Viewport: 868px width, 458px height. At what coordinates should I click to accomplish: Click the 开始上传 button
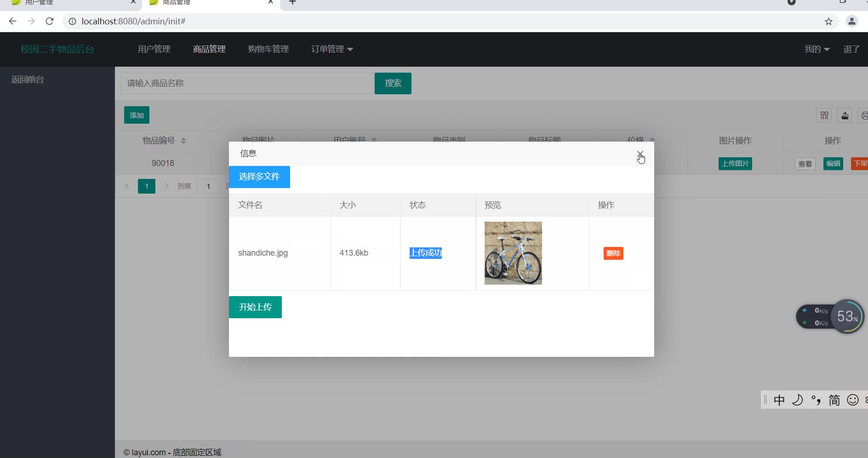click(x=255, y=307)
